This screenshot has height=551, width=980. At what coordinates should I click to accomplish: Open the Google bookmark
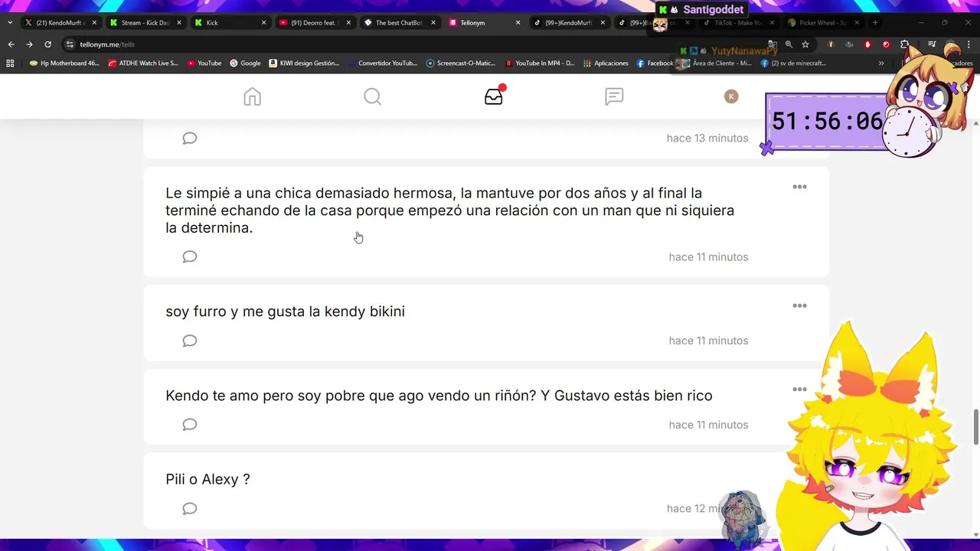(245, 64)
